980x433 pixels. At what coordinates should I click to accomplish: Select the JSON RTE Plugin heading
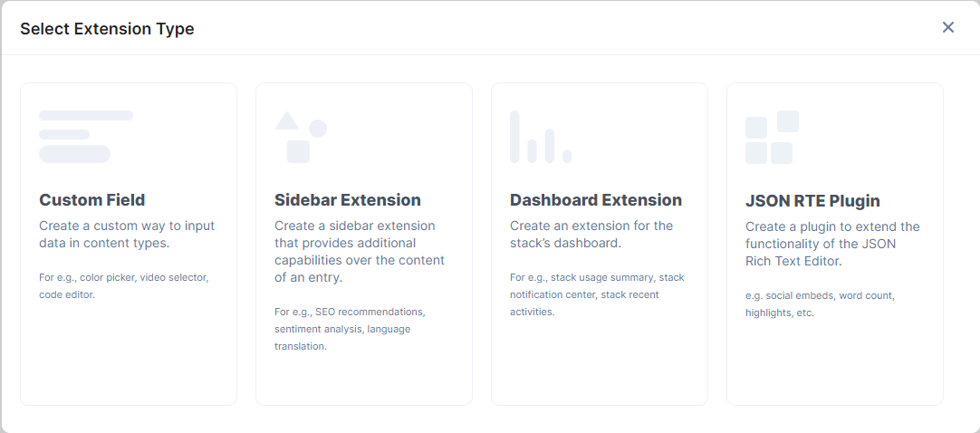coord(812,201)
